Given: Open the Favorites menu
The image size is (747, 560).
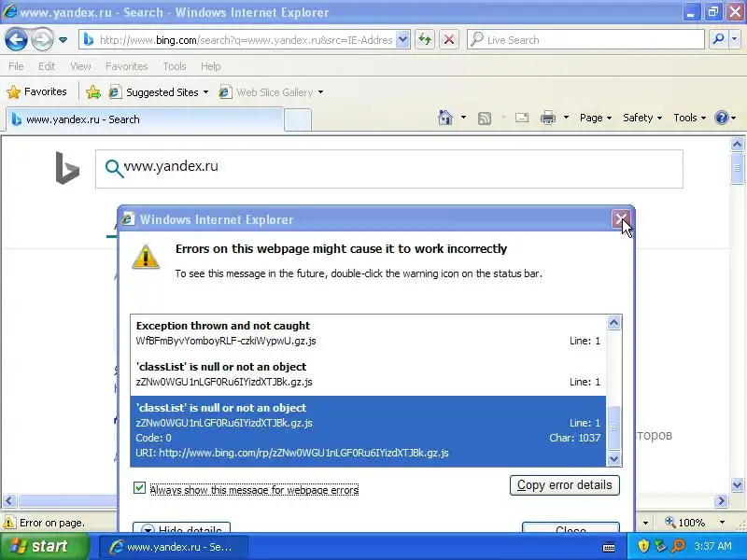Looking at the screenshot, I should click(127, 66).
